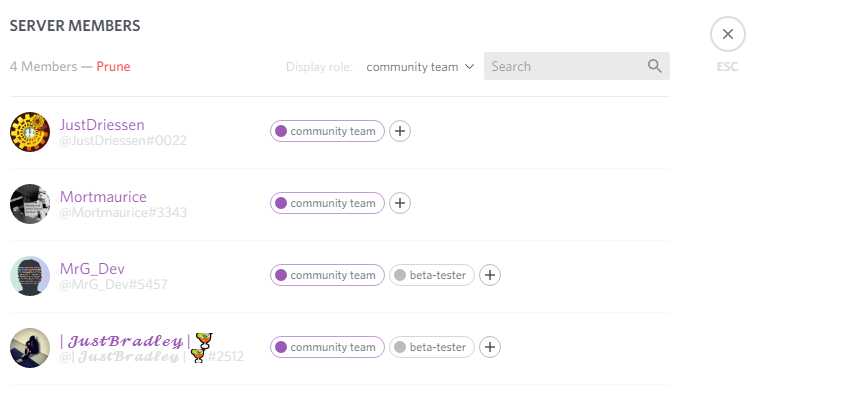Click plus icon in MrG_Dev row
This screenshot has width=867, height=420.
(x=490, y=275)
